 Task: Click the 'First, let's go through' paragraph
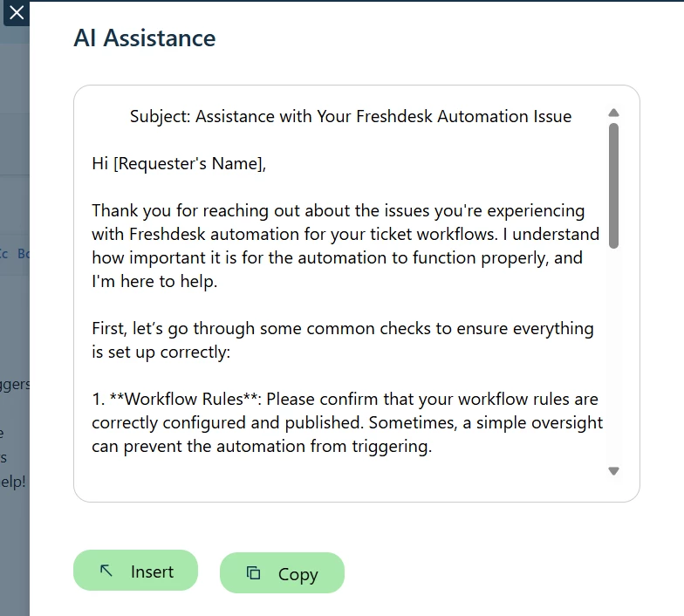tap(342, 340)
